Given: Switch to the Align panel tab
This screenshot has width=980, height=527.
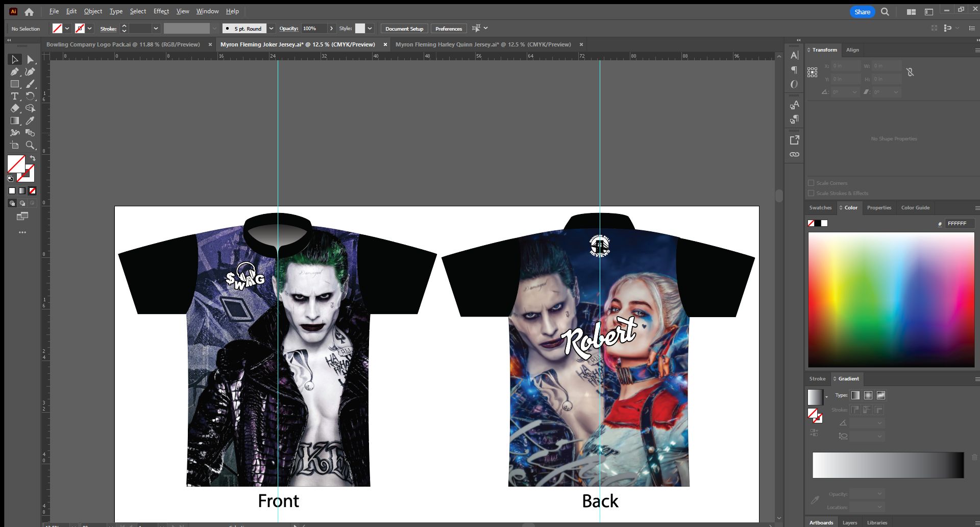Looking at the screenshot, I should 852,50.
